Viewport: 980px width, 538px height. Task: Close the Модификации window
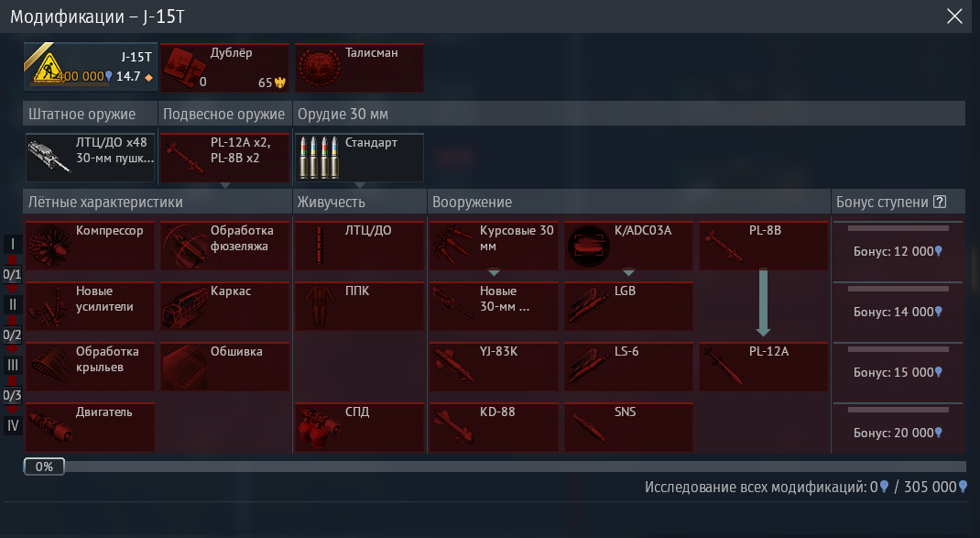(x=954, y=16)
